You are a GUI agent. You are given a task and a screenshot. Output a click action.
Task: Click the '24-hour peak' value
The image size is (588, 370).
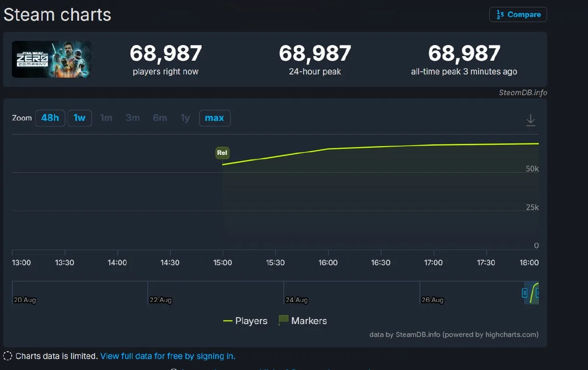pos(315,54)
